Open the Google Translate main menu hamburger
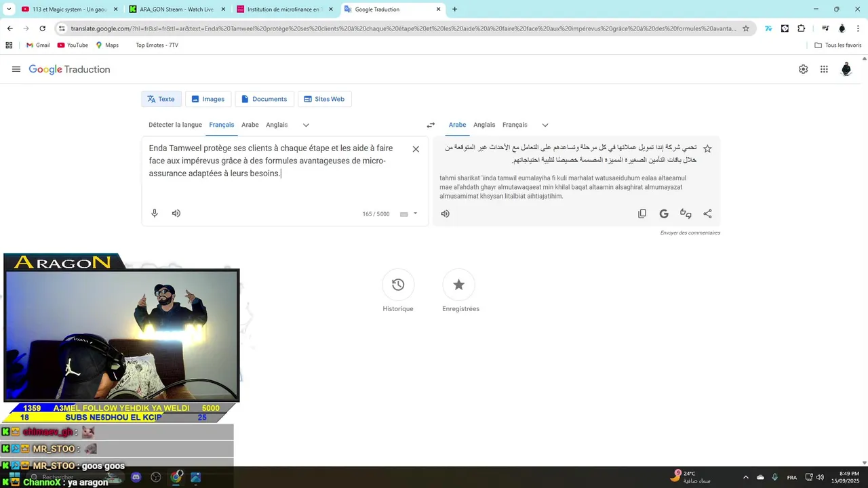Viewport: 868px width, 488px height. (x=16, y=69)
